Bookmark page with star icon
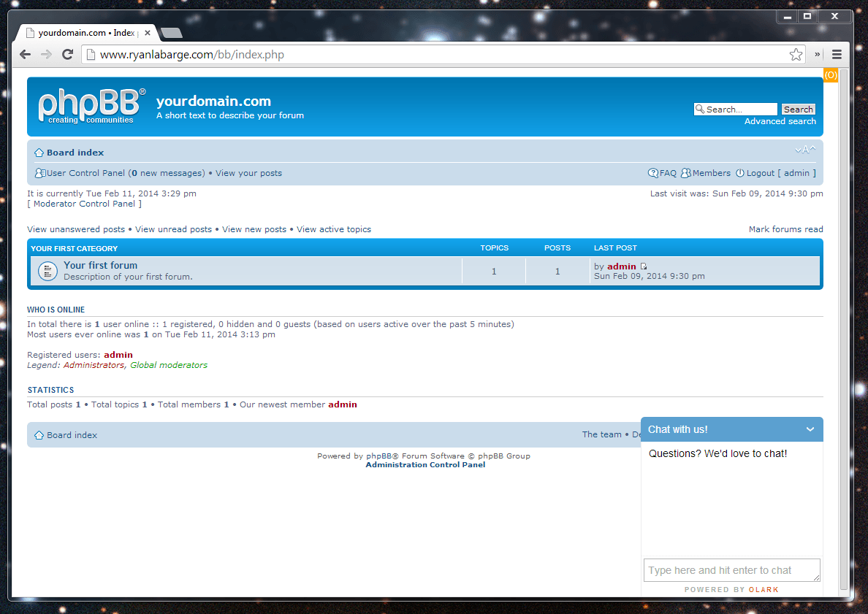 point(796,55)
